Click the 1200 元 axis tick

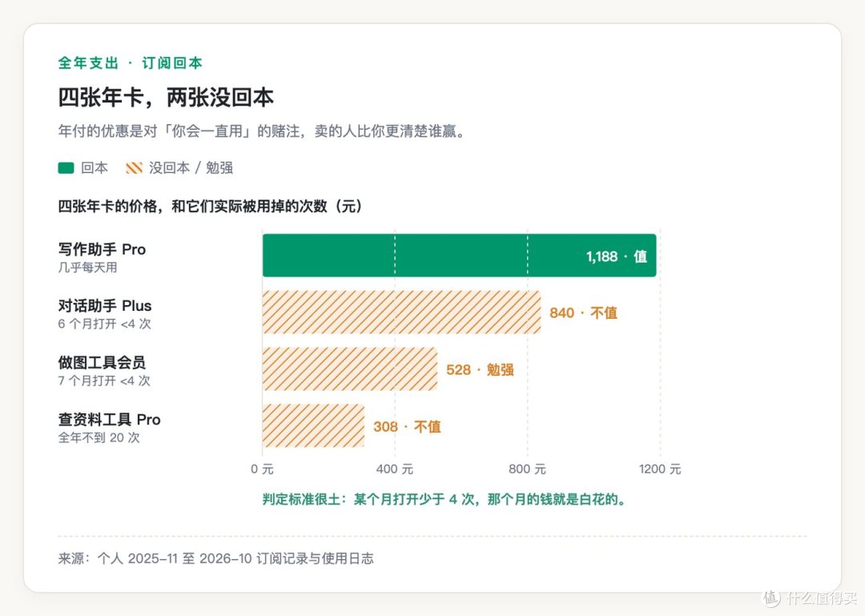(x=660, y=469)
